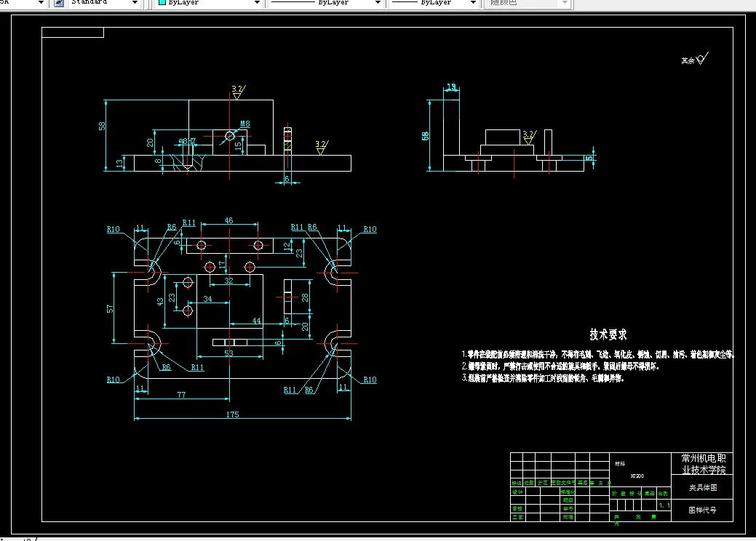Pick the 材料 label in title block

(x=620, y=463)
